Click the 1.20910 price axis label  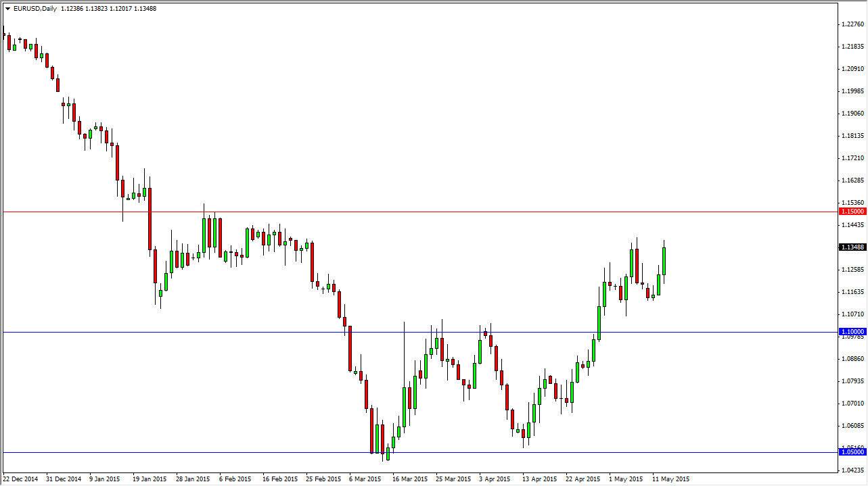(x=854, y=69)
